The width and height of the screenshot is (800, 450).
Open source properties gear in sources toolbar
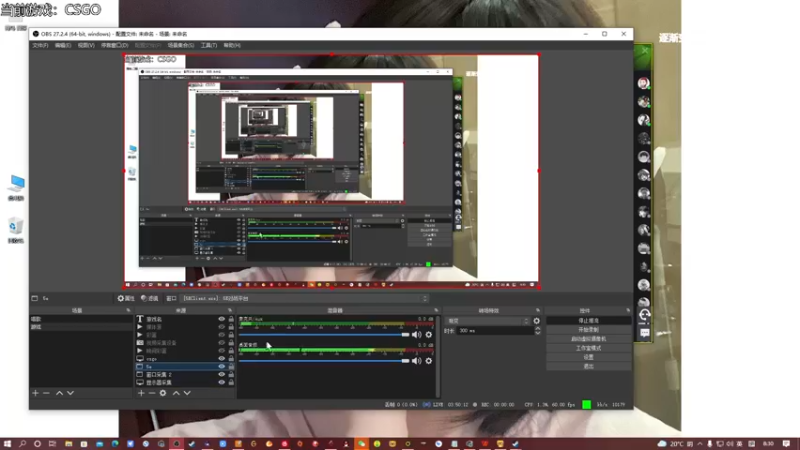pos(163,393)
